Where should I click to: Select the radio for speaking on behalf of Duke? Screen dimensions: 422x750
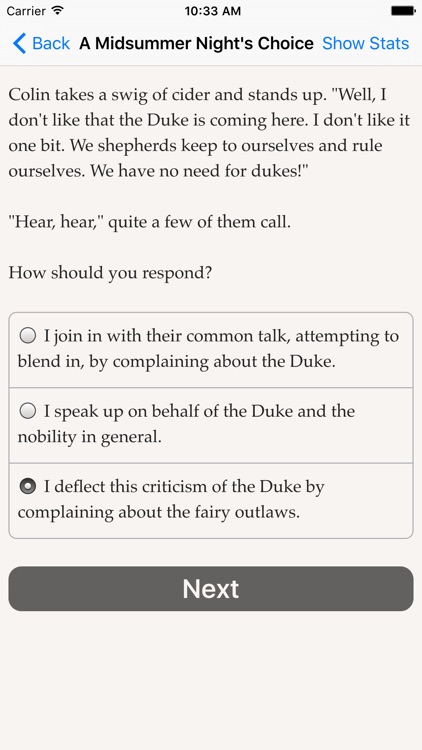point(28,411)
